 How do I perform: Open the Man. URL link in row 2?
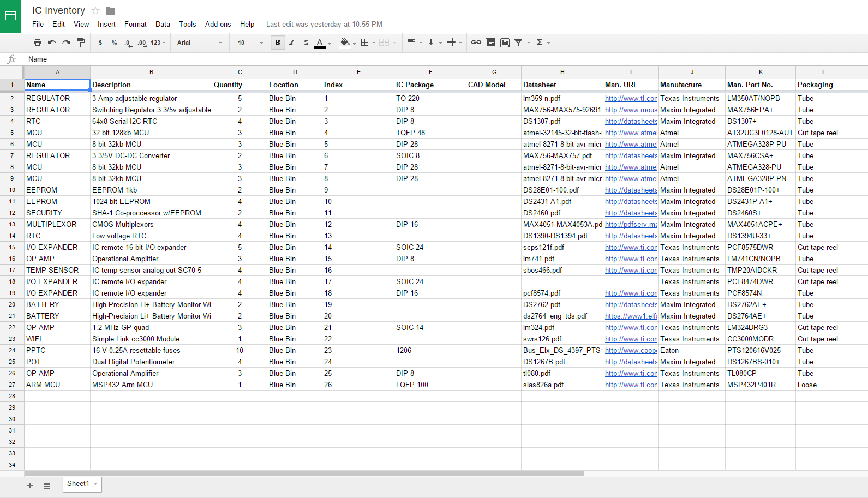(x=631, y=98)
